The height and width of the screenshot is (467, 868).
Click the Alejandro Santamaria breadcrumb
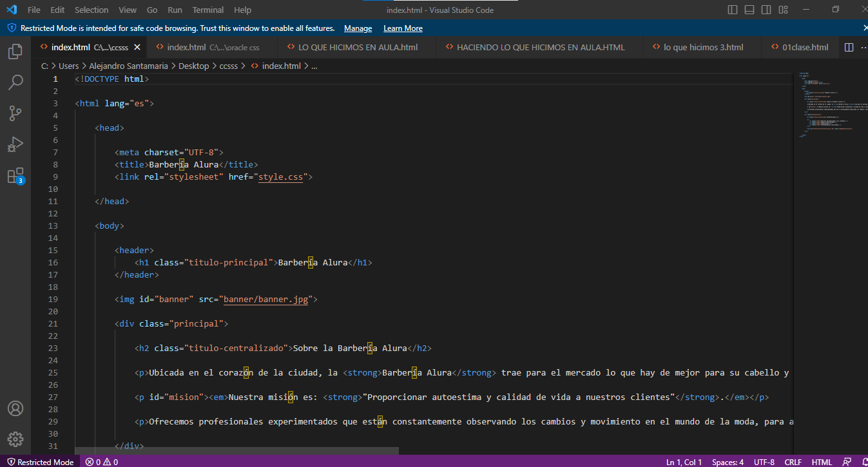click(x=128, y=66)
